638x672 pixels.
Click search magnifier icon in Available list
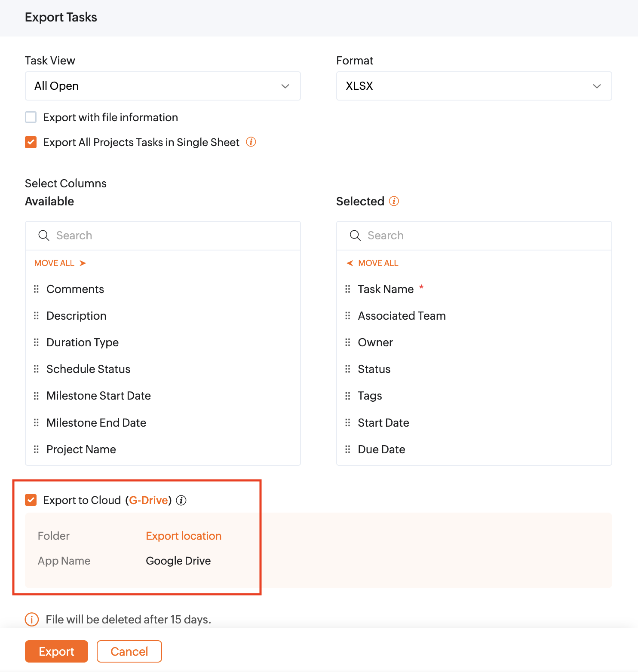pyautogui.click(x=44, y=235)
